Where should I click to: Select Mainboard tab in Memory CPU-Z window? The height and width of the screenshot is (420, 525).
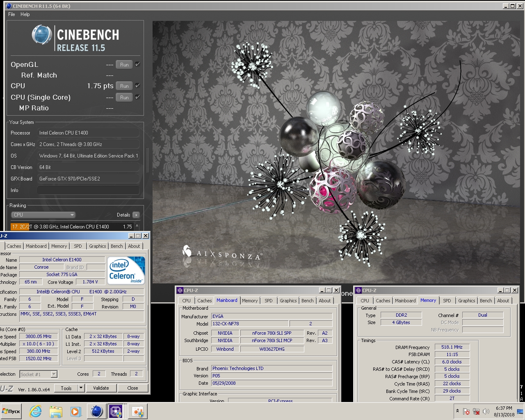(405, 301)
